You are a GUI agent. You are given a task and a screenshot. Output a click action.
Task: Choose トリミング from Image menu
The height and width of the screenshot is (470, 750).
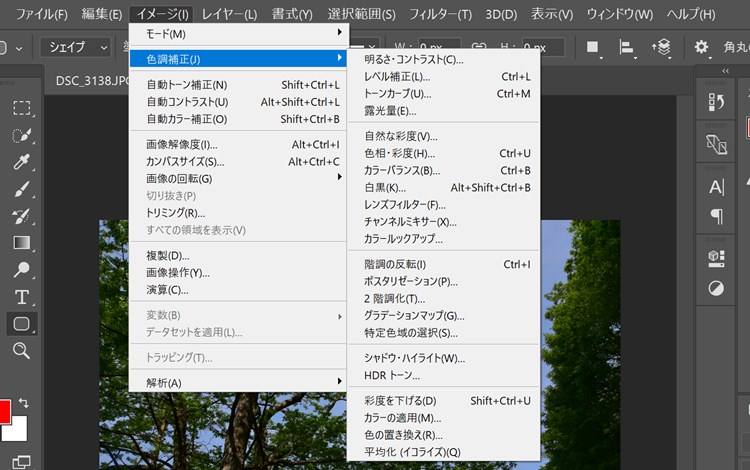pos(238,213)
